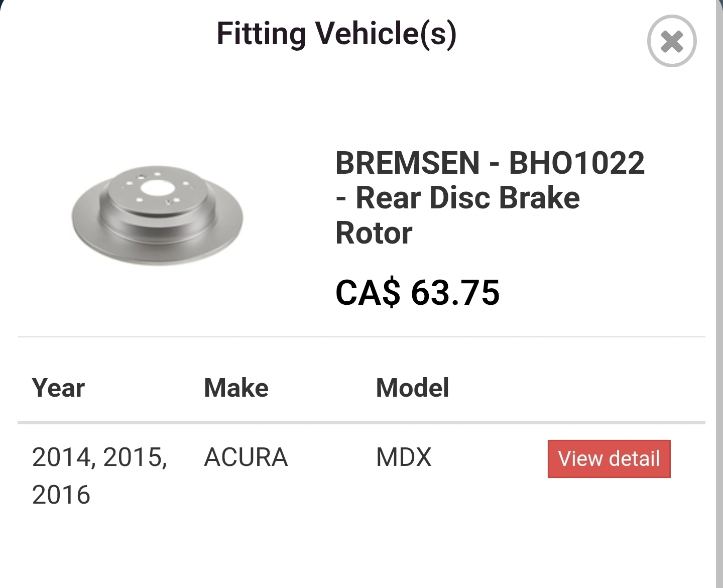Click the divider line under the price
The width and height of the screenshot is (723, 588).
pos(361,336)
